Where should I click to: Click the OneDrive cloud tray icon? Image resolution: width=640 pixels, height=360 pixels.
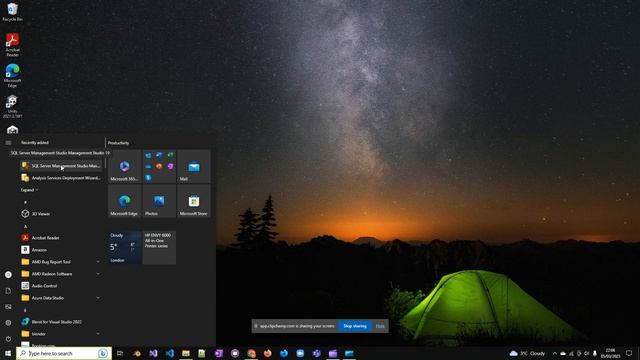[563, 353]
